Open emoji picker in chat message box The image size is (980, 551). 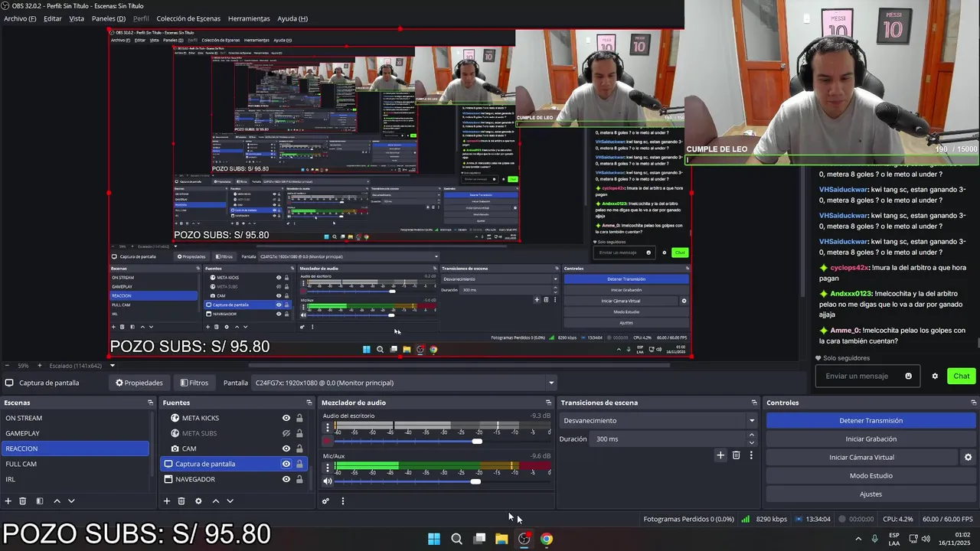tap(909, 376)
